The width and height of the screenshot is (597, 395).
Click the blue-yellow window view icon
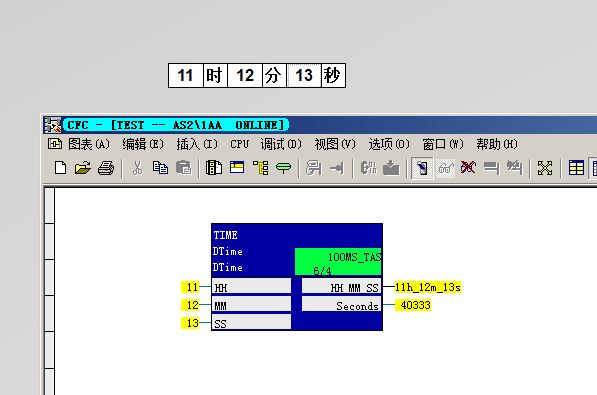(x=237, y=168)
